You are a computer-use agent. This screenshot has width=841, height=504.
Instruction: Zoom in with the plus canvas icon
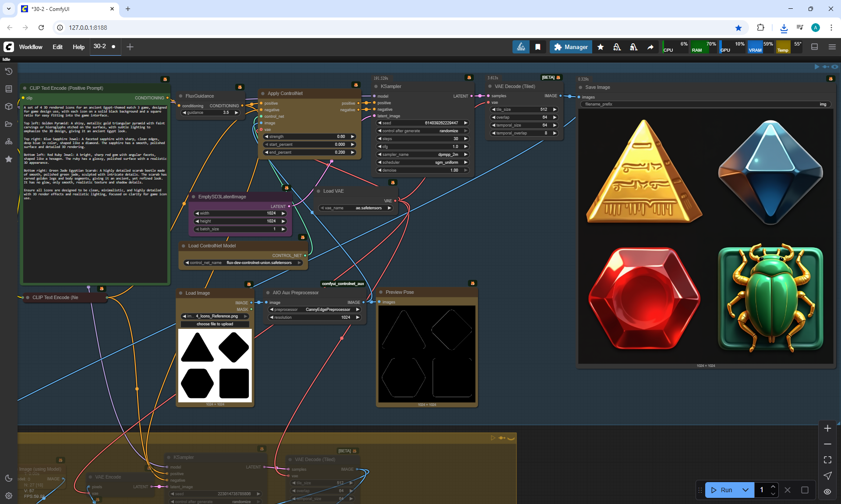827,428
